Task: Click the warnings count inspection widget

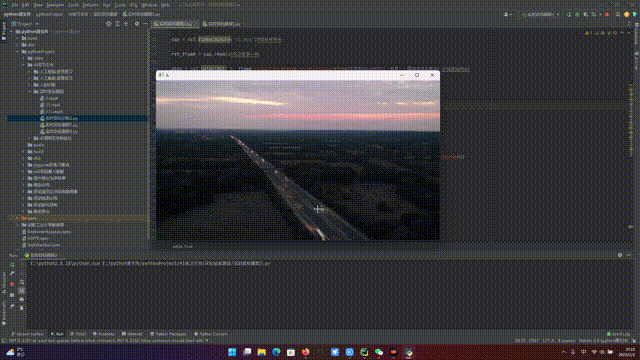Action: [x=602, y=33]
